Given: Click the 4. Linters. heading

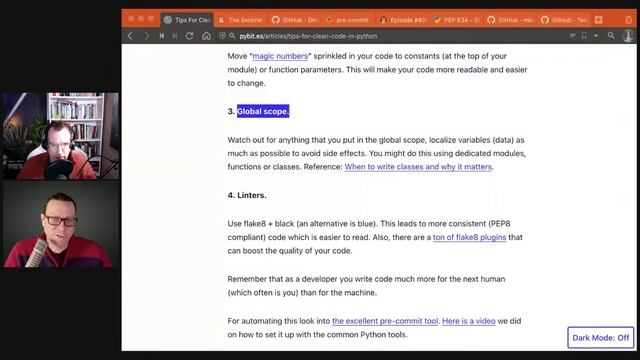Looking at the screenshot, I should 247,195.
